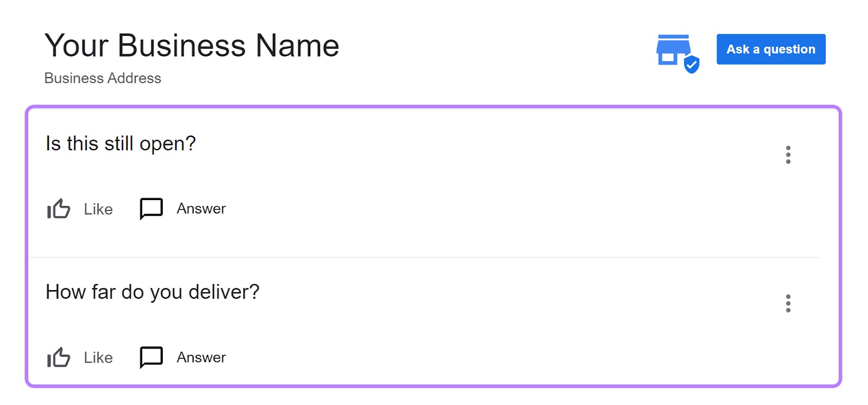Open the three-dot menu for 'How far do you deliver?'
Image resolution: width=868 pixels, height=405 pixels.
[788, 304]
